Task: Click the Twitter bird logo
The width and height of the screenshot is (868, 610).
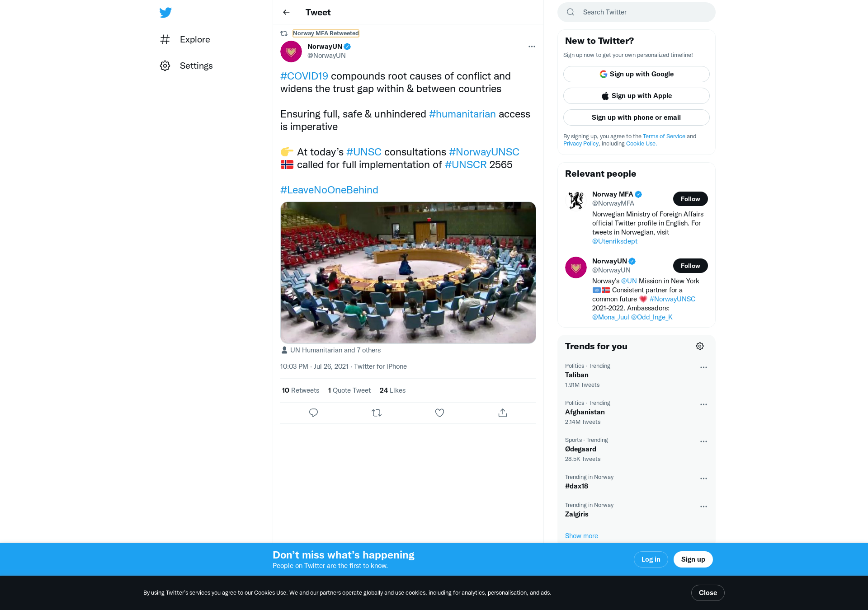Action: point(165,12)
